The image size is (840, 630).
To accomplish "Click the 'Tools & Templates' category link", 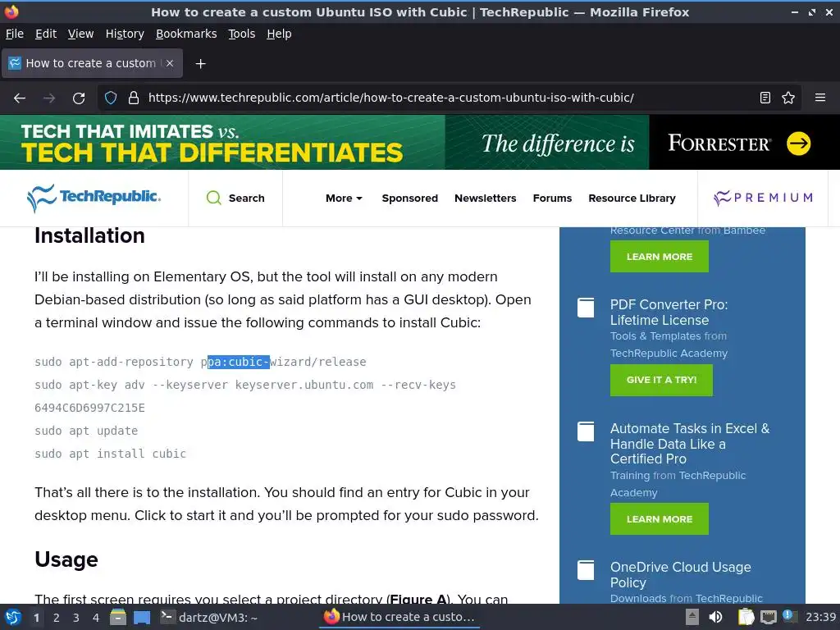I will pos(655,336).
